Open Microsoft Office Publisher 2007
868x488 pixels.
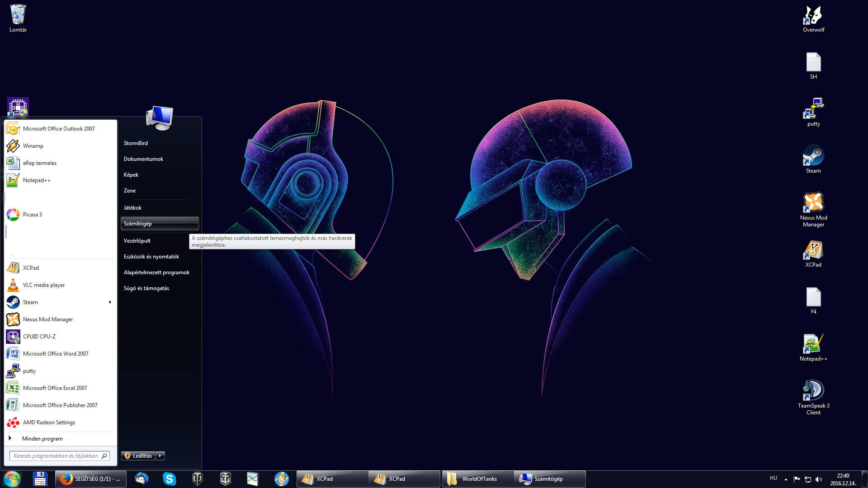61,405
